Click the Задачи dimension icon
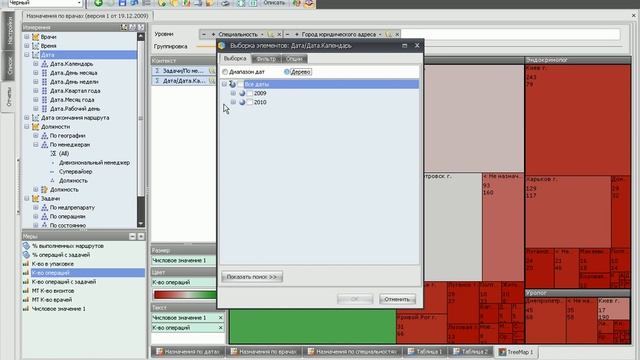The width and height of the screenshot is (640, 360). point(36,198)
